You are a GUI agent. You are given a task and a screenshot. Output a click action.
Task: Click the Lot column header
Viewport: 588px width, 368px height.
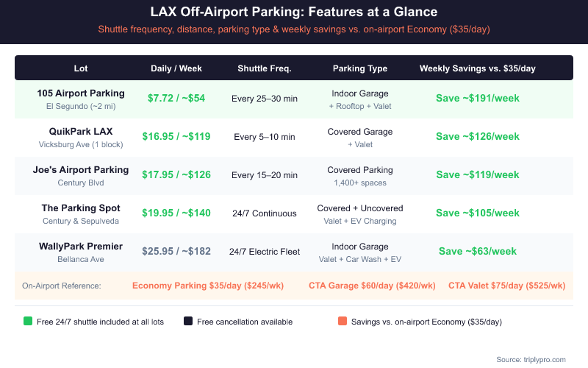pyautogui.click(x=81, y=68)
